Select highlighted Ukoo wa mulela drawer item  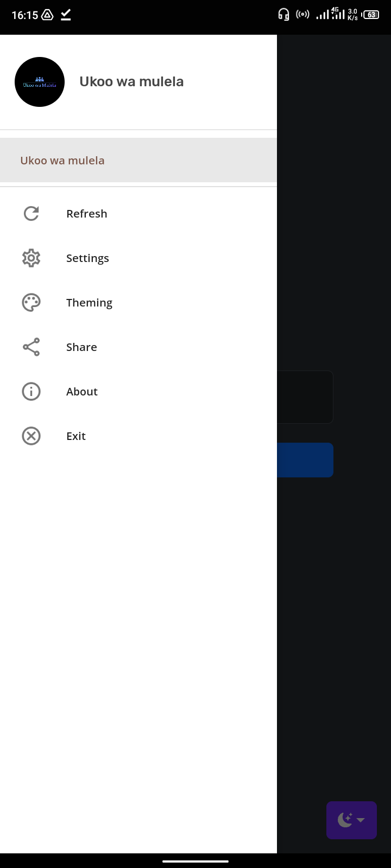(x=138, y=160)
